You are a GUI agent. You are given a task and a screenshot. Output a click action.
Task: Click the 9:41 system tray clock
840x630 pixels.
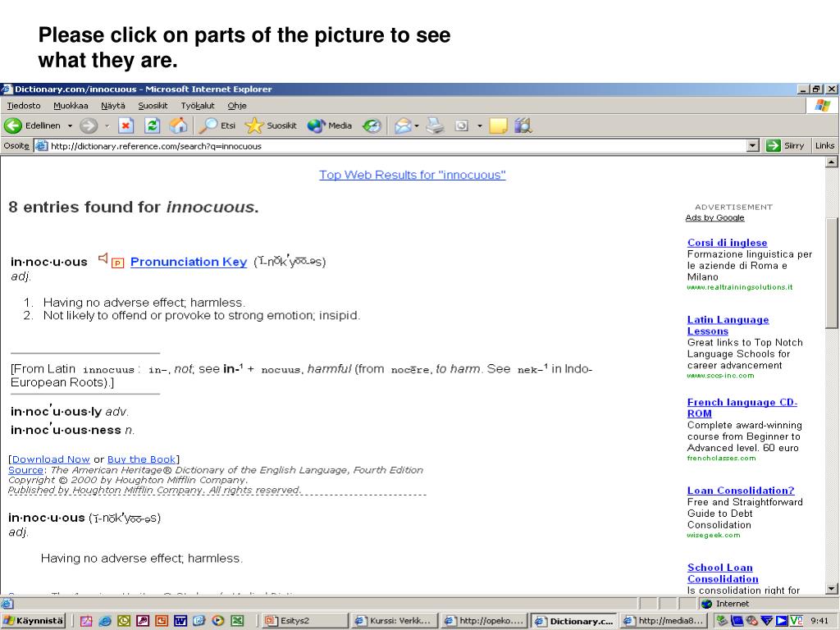click(x=819, y=621)
